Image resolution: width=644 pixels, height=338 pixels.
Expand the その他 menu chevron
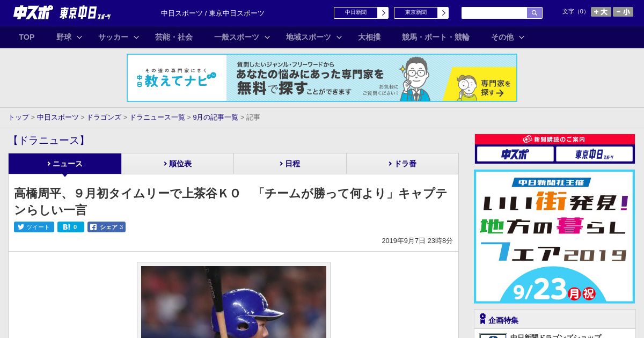point(522,37)
